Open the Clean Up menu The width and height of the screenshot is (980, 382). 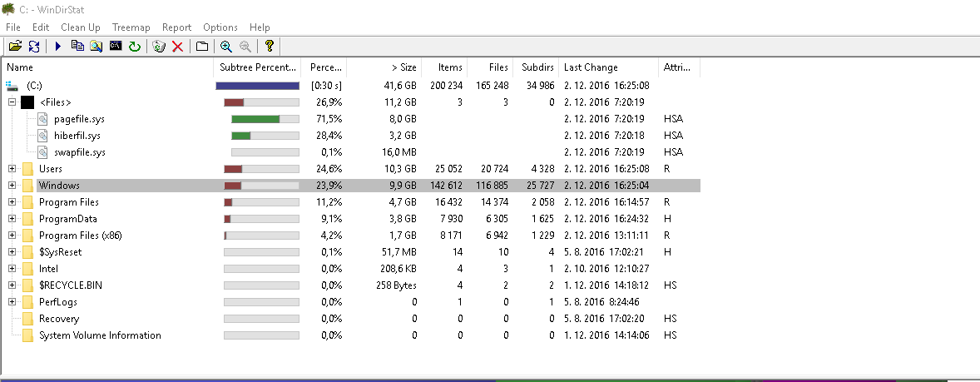pyautogui.click(x=81, y=27)
